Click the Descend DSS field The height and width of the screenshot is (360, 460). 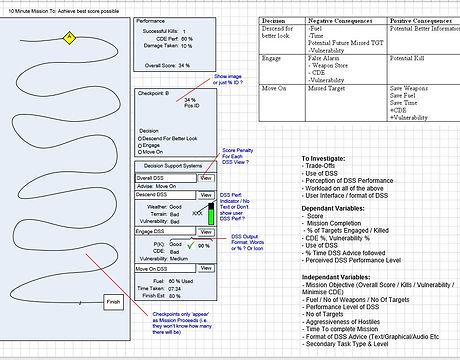coord(166,195)
